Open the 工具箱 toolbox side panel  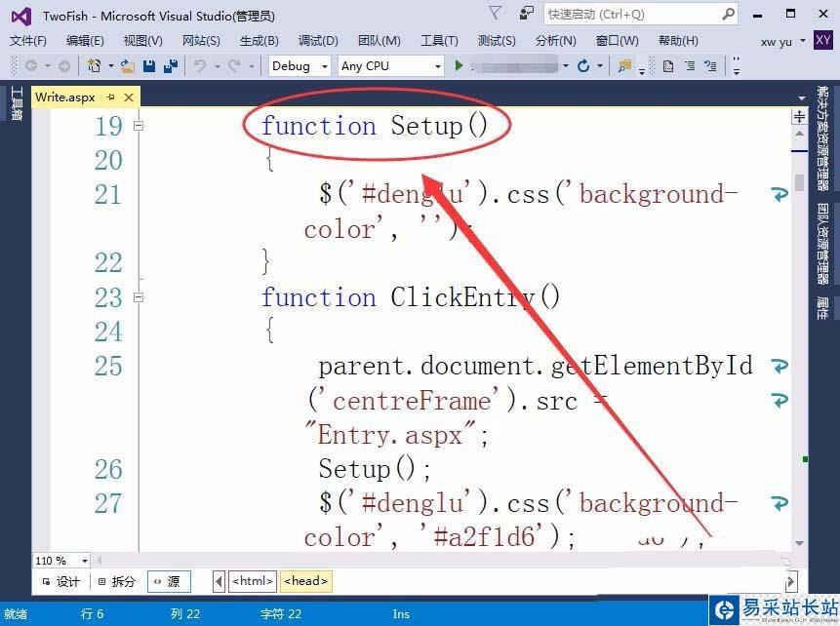click(x=16, y=102)
